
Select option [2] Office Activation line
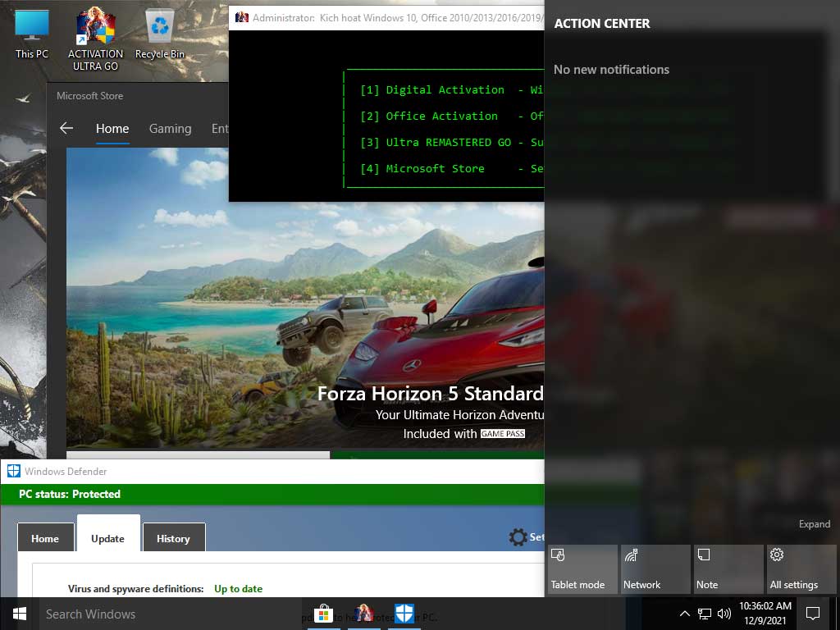pos(452,116)
